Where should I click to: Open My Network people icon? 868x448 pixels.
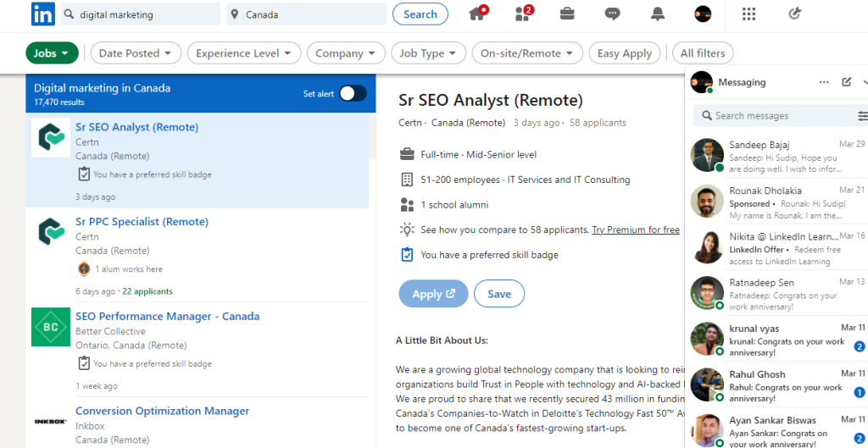pos(523,14)
